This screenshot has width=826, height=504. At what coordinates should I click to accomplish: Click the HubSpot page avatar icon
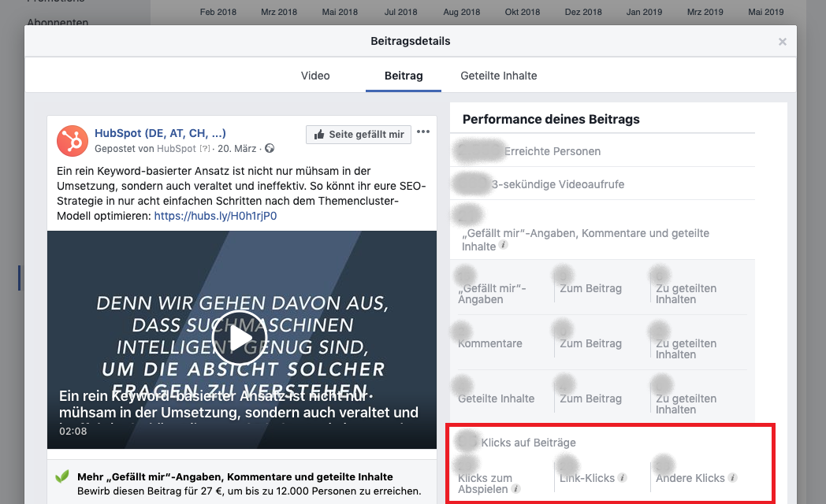[73, 140]
